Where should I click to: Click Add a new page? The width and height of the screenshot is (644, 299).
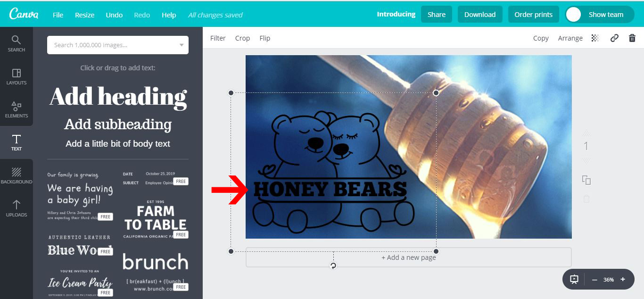tap(408, 257)
